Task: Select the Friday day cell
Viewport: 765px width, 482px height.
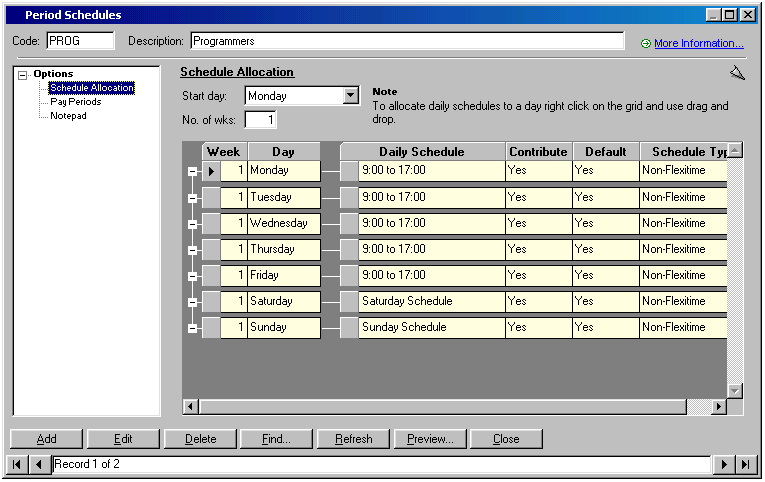Action: [x=284, y=276]
